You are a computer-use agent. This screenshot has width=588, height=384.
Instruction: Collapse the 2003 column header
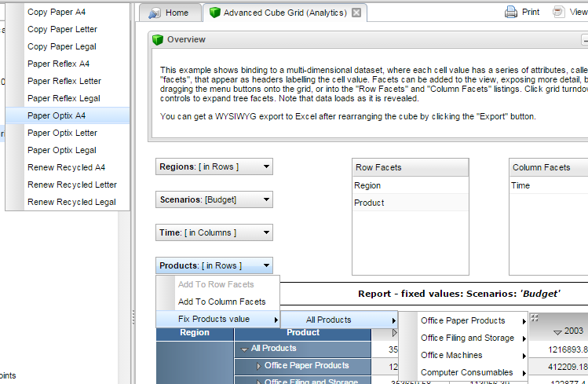557,332
